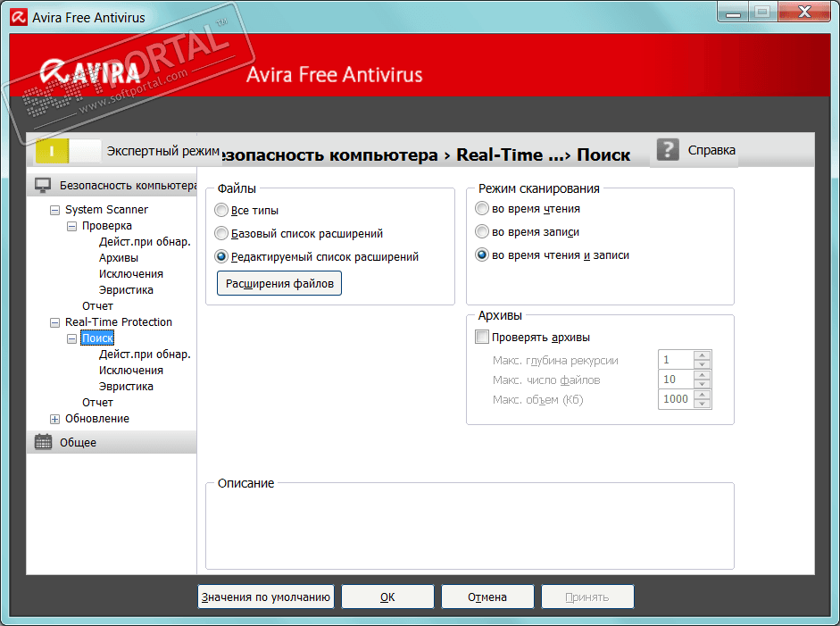Decrease Макс. число файлов value
The width and height of the screenshot is (840, 626).
[702, 384]
